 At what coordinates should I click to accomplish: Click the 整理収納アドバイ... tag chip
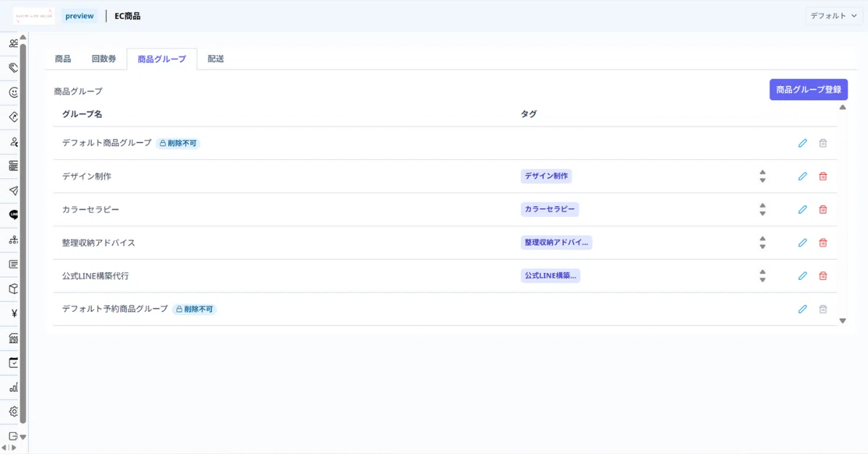[x=556, y=243]
